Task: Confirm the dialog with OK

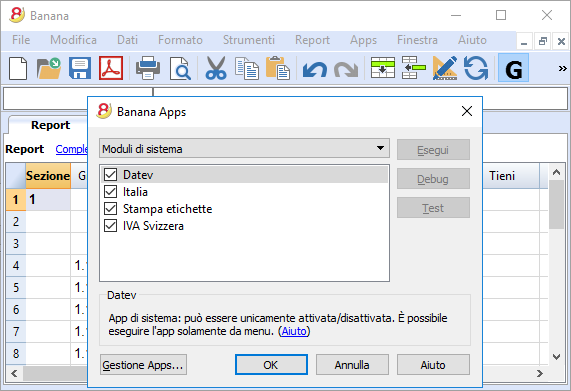Action: coord(271,365)
